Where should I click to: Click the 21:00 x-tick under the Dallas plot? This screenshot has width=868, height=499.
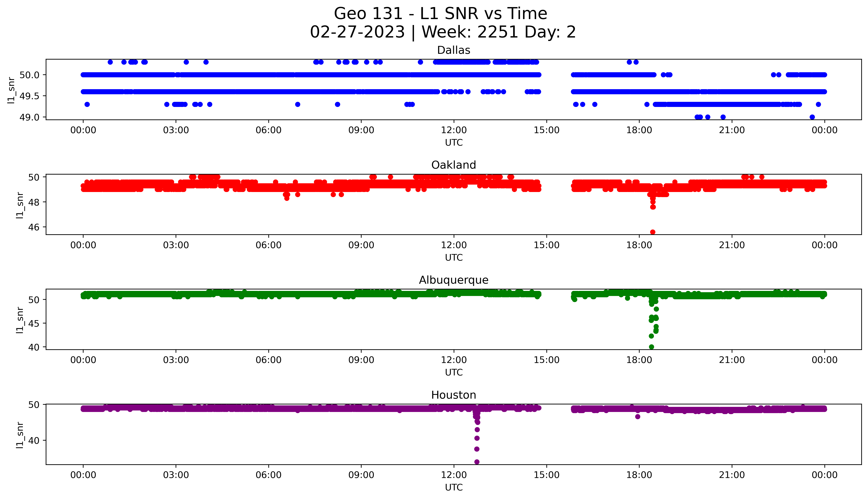point(732,130)
